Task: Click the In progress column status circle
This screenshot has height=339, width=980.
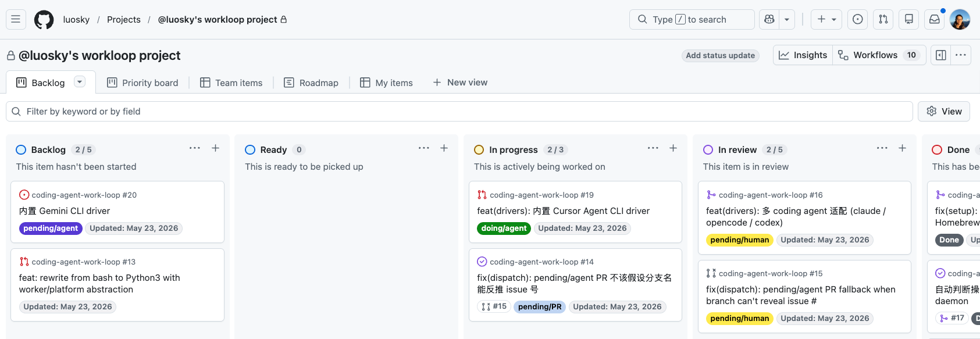Action: 479,149
